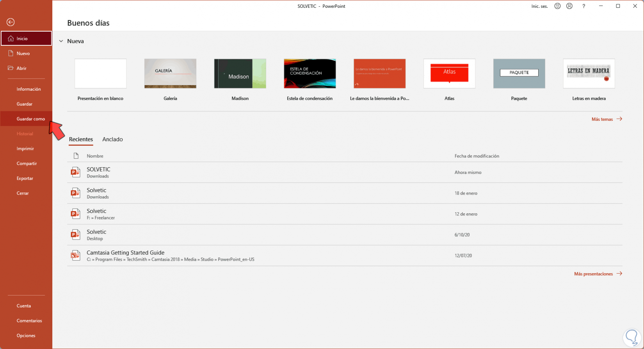The image size is (644, 349).
Task: Click Inic. ses. to sign in
Action: (x=539, y=6)
